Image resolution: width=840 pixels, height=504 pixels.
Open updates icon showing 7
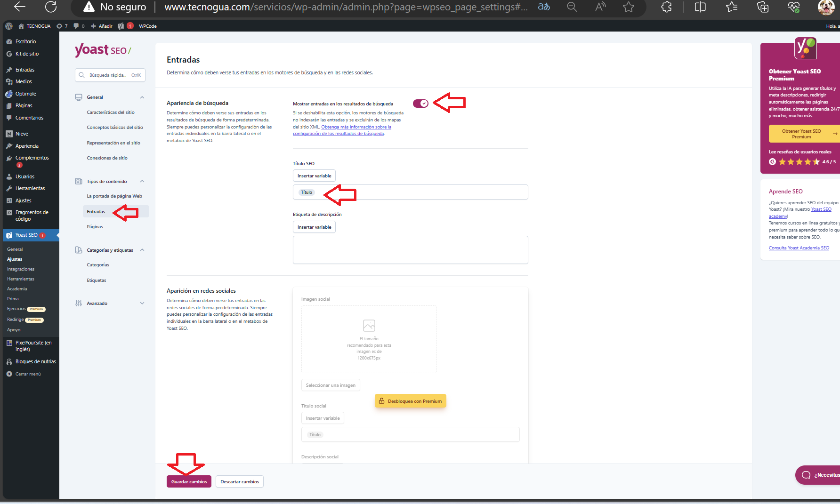tap(62, 26)
